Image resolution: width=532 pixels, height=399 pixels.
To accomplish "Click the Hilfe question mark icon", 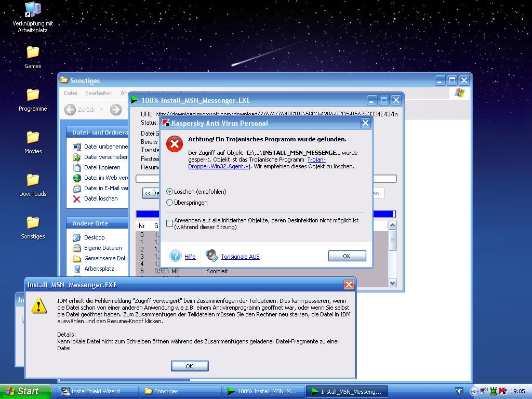I will click(176, 256).
